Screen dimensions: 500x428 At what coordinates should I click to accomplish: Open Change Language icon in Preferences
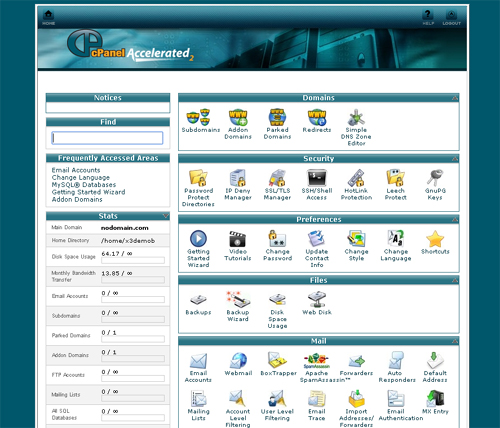[395, 239]
